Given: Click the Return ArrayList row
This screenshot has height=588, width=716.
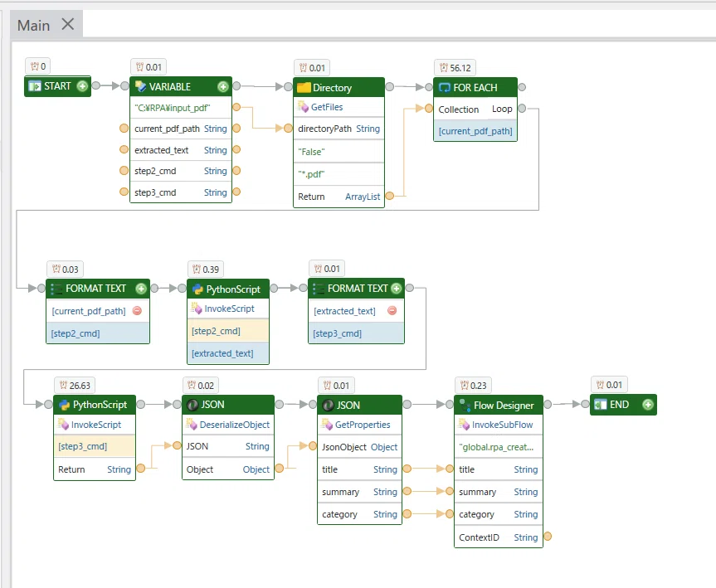Looking at the screenshot, I should (x=339, y=197).
